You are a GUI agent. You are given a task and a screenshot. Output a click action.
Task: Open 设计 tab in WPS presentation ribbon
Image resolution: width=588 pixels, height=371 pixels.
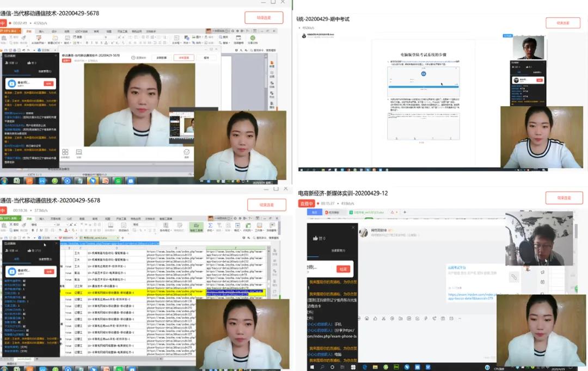coord(54,31)
